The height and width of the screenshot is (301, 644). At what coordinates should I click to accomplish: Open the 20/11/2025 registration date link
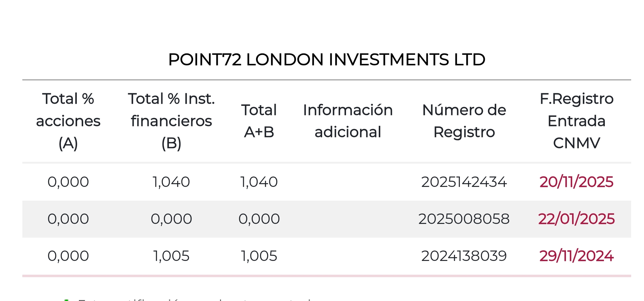[x=576, y=182]
